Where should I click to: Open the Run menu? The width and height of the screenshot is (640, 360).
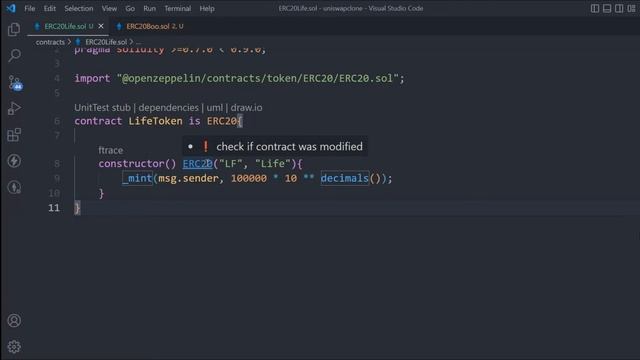coord(149,8)
